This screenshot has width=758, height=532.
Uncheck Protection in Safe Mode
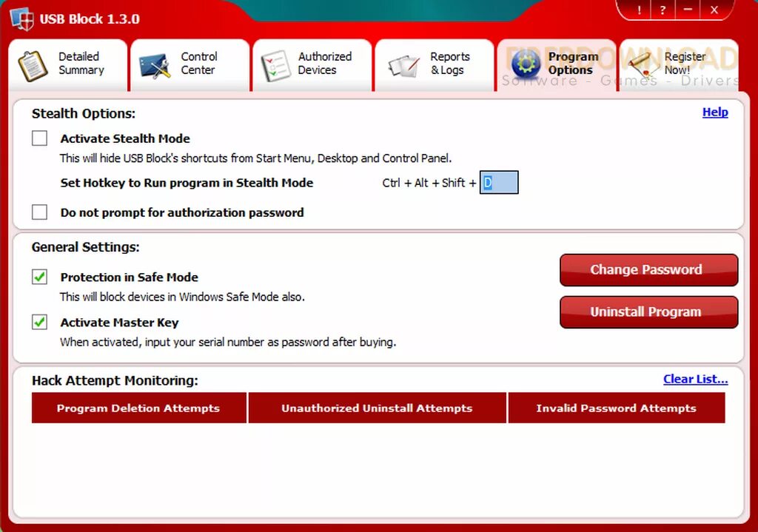pyautogui.click(x=40, y=277)
